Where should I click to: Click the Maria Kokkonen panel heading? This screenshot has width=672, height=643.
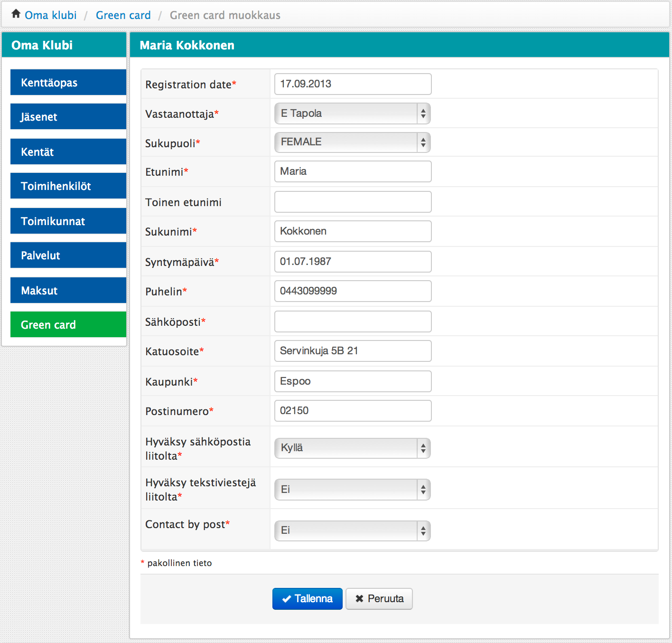click(187, 45)
